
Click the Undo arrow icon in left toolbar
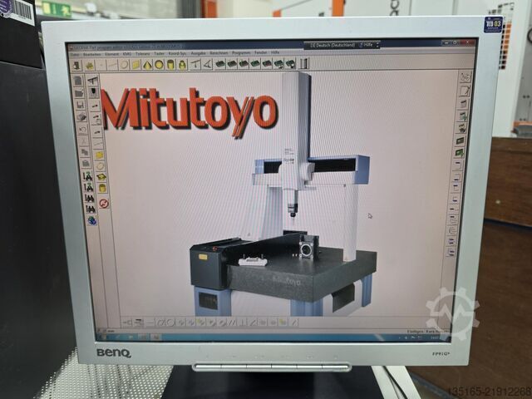coord(82,129)
